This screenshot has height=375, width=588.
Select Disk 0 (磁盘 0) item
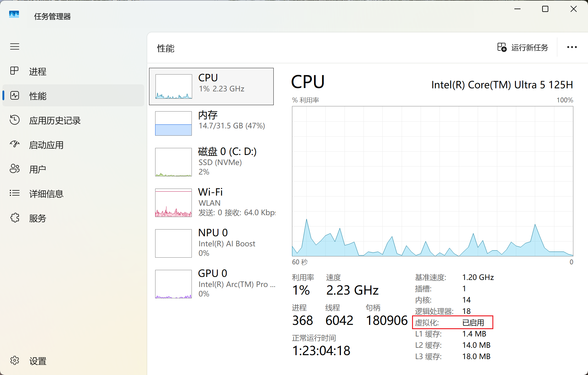tap(211, 162)
